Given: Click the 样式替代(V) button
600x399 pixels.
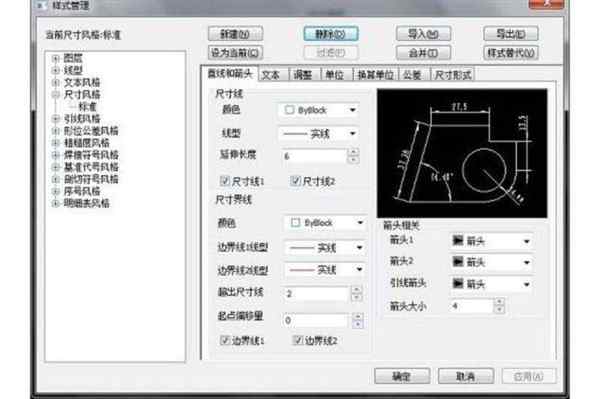Looking at the screenshot, I should pos(511,52).
